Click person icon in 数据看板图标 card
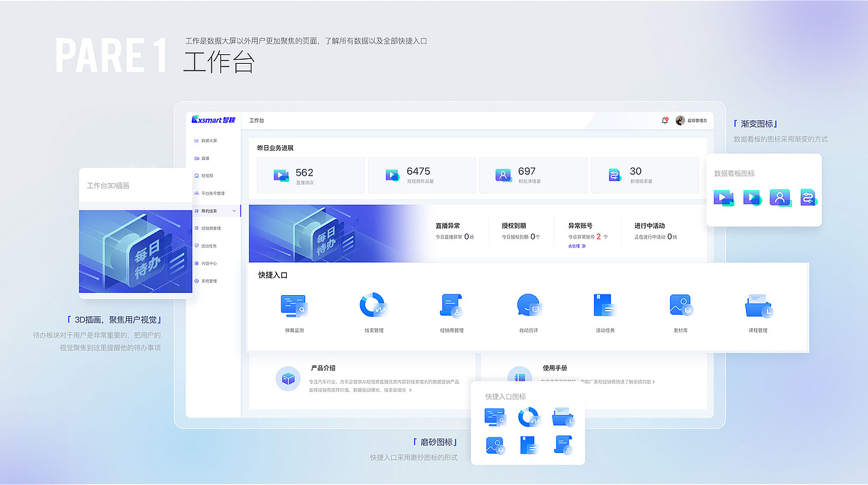This screenshot has height=485, width=868. (781, 198)
